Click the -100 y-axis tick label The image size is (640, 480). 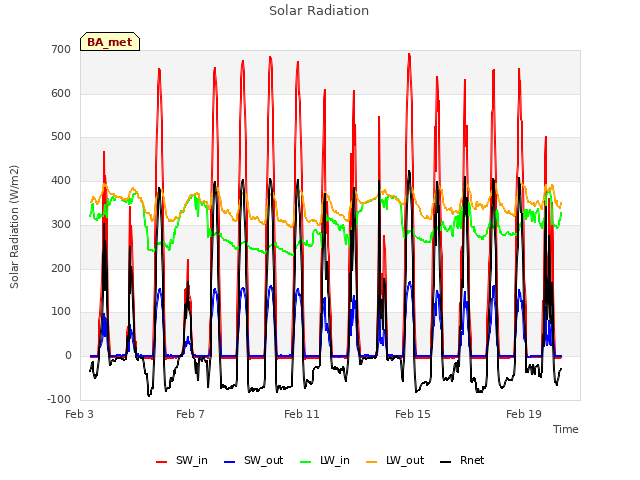point(59,399)
